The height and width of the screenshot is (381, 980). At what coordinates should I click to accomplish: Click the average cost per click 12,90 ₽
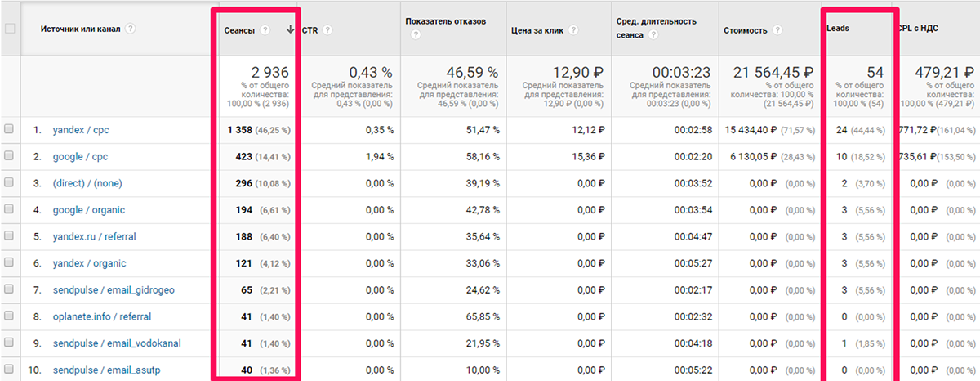[577, 73]
